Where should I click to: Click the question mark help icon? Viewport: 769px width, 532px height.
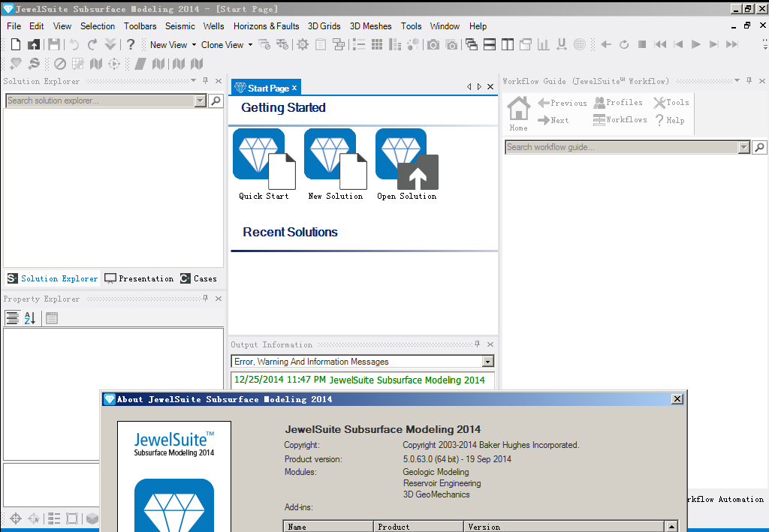131,44
